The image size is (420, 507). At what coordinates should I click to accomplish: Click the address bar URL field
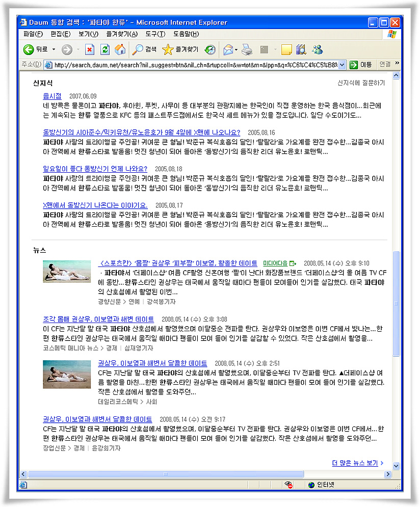tap(195, 65)
